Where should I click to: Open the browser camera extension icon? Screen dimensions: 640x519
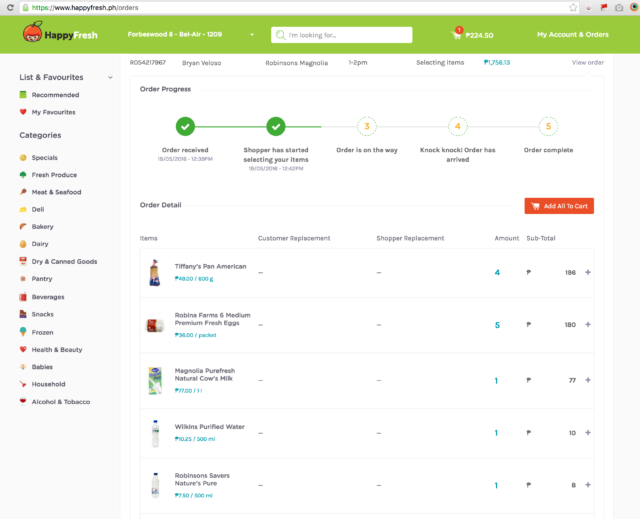[x=619, y=7]
